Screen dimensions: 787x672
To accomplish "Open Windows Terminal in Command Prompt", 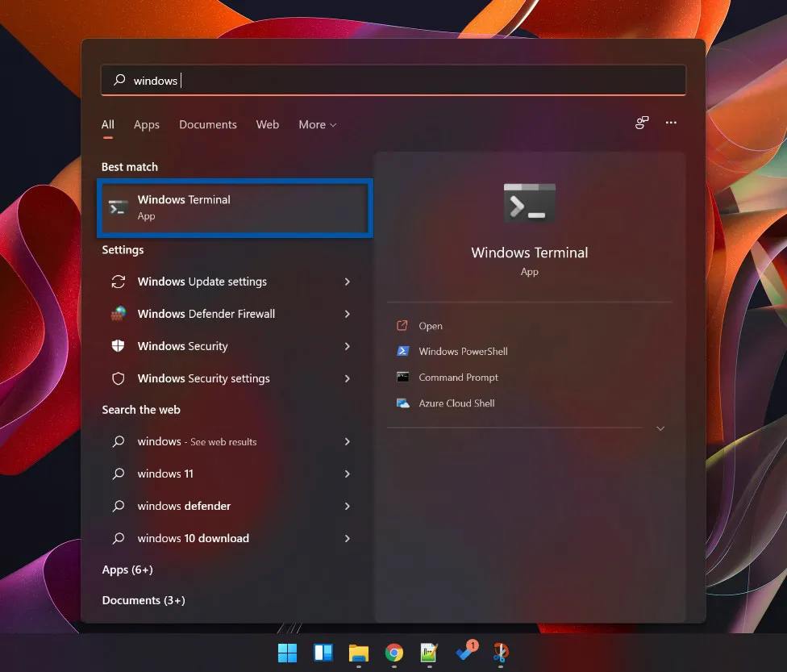I will (x=456, y=377).
